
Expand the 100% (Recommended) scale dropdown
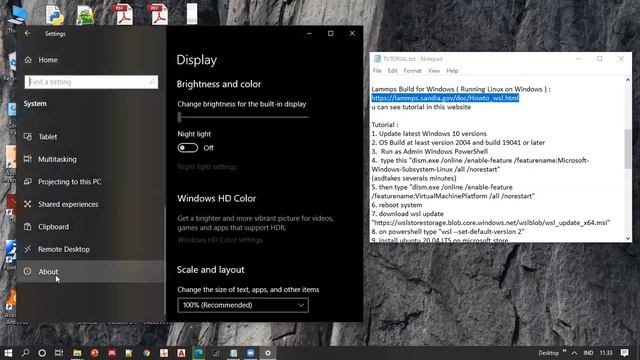243,305
